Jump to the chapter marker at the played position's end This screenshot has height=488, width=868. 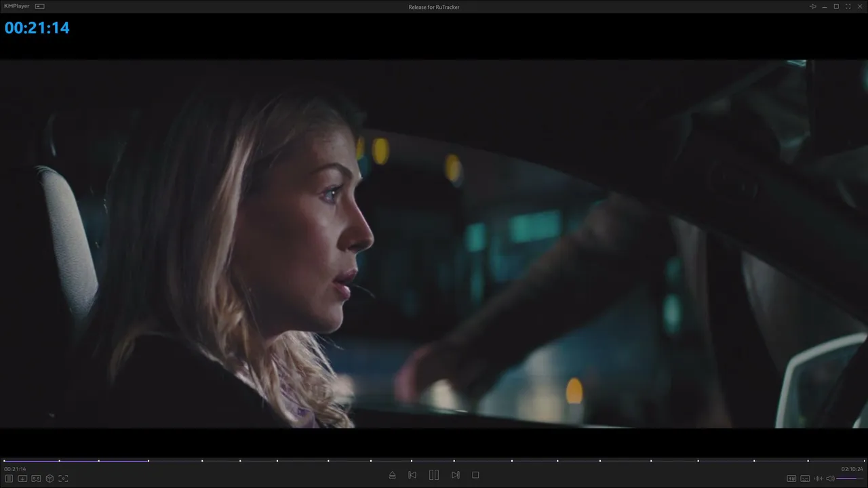tap(149, 461)
